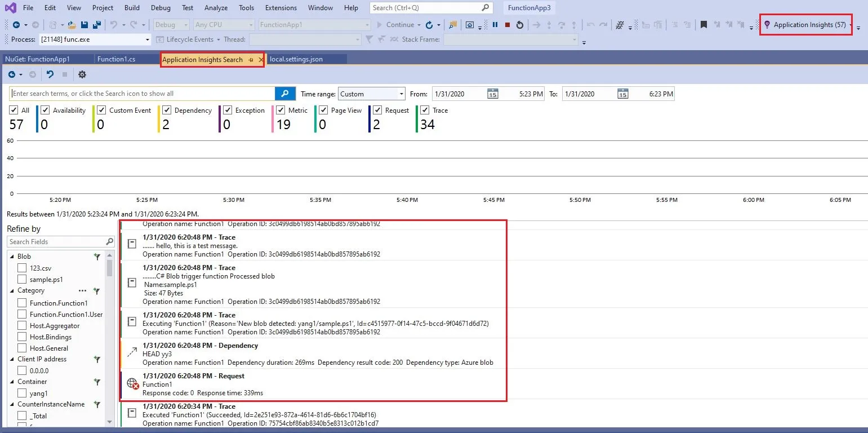Toggle the Trace filter checkbox
The width and height of the screenshot is (868, 433).
[x=425, y=111]
